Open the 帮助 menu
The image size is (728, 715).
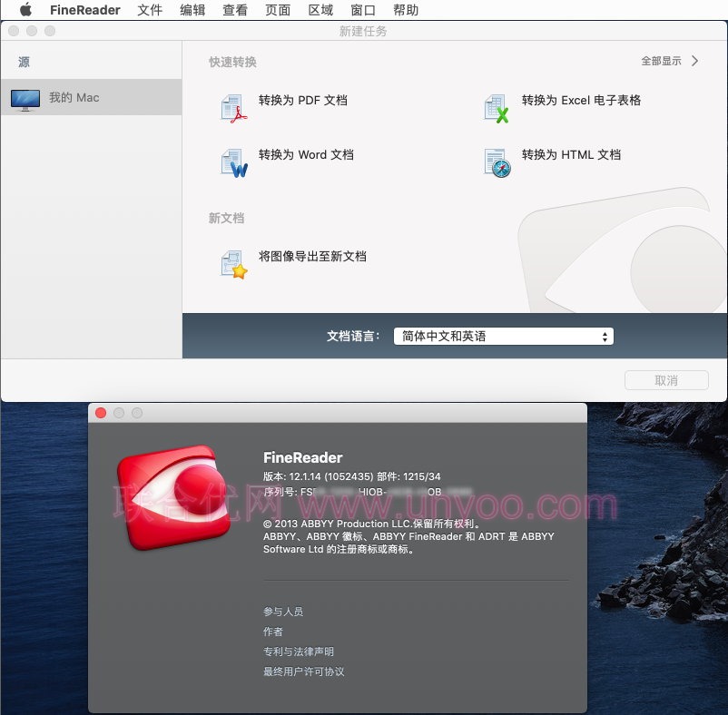[x=406, y=10]
